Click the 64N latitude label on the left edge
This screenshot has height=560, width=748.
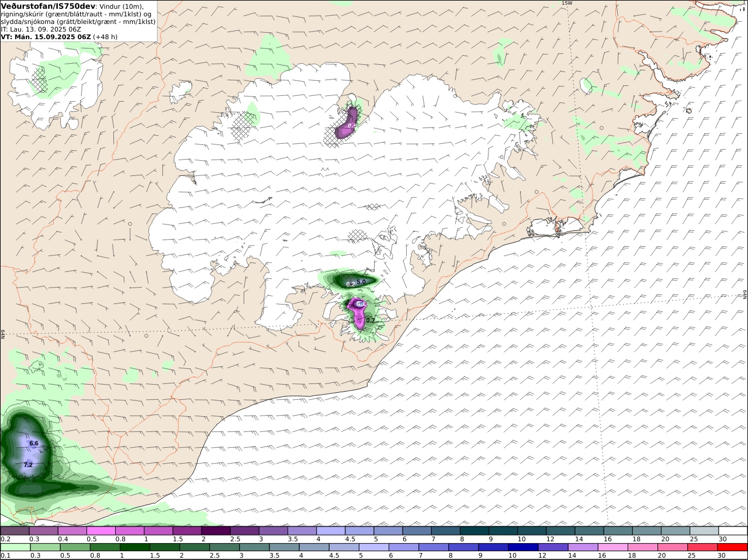3,334
